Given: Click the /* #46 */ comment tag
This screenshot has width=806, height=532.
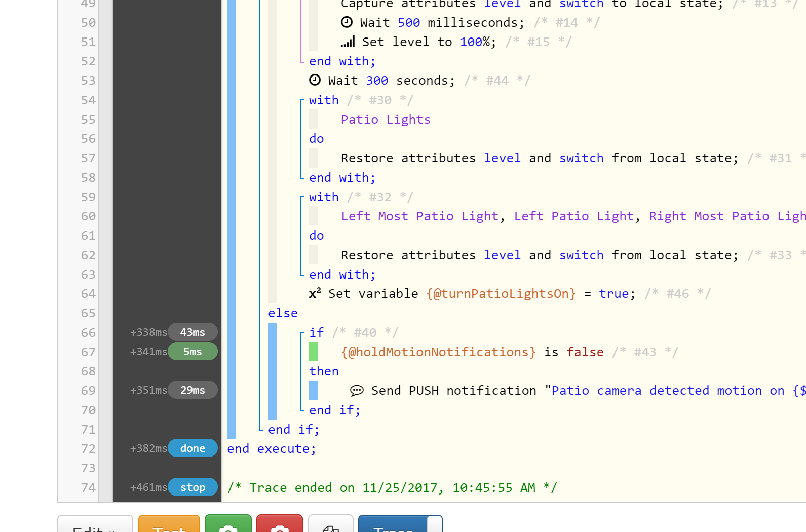Looking at the screenshot, I should point(678,294).
